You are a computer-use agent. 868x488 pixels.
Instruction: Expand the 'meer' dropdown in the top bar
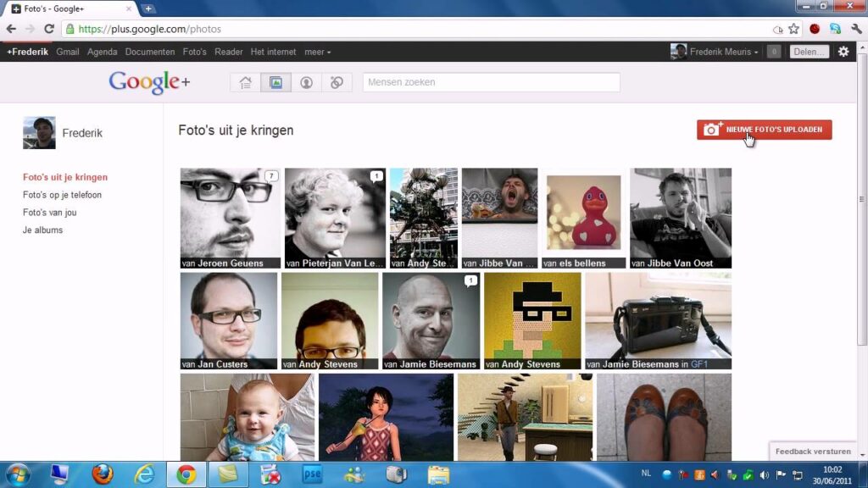click(317, 52)
